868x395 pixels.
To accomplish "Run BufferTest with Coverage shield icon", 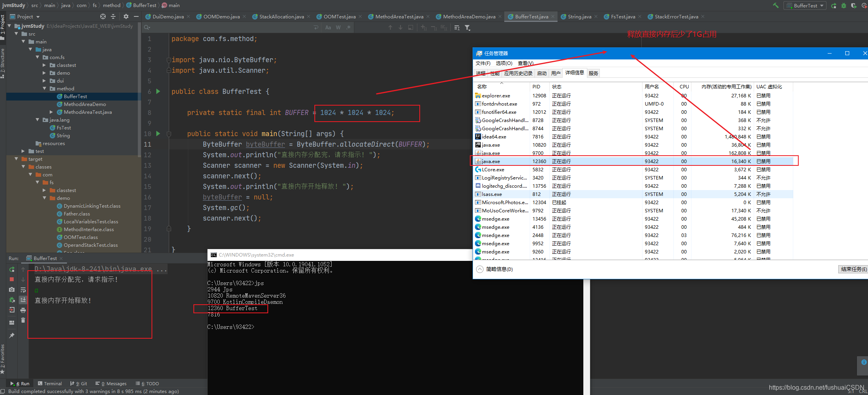I will pyautogui.click(x=854, y=5).
